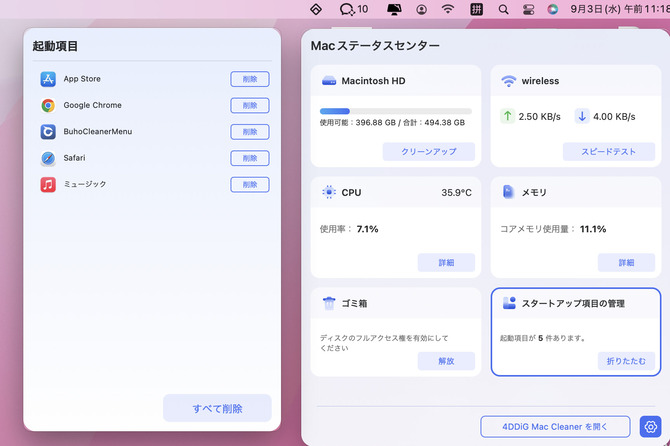The image size is (670, 446).
Task: Click the すべて削除 button
Action: click(x=217, y=408)
